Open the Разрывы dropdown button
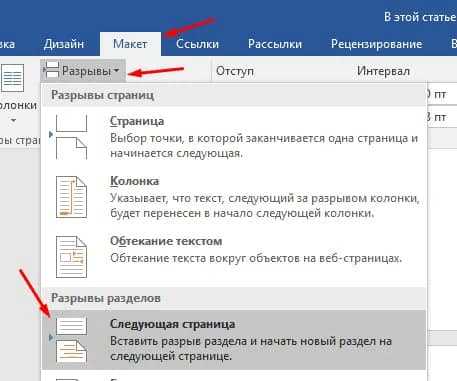The height and width of the screenshot is (381, 457). click(x=83, y=71)
